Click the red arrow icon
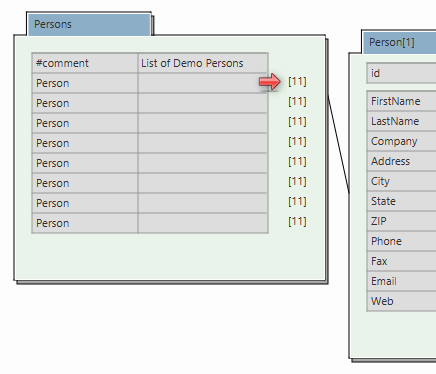436x374 pixels. point(270,82)
